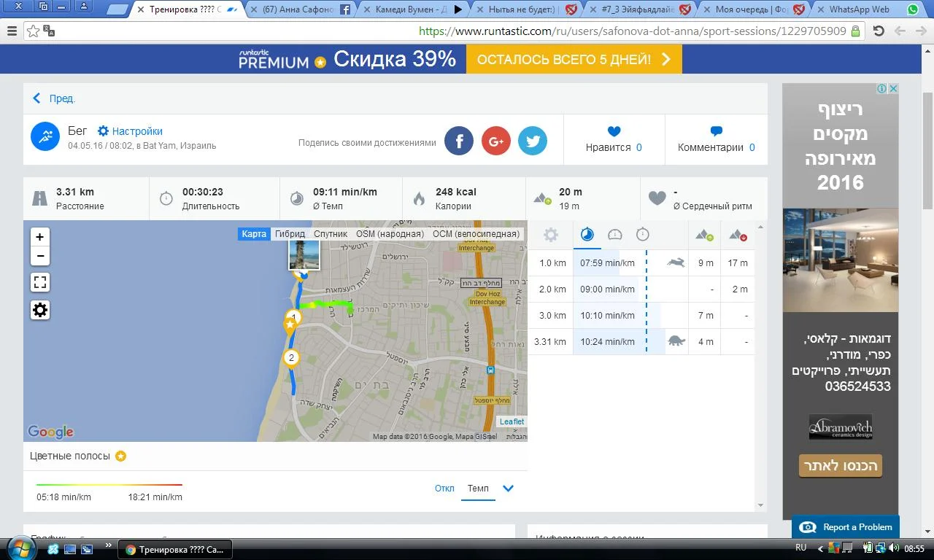The image size is (934, 560).
Task: Open the photo thumbnail on the map
Action: point(304,254)
